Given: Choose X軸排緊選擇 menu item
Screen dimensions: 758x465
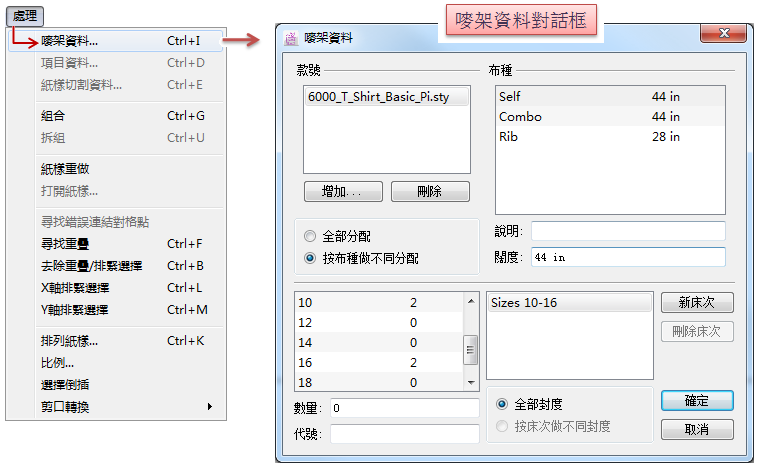Looking at the screenshot, I should tap(116, 288).
